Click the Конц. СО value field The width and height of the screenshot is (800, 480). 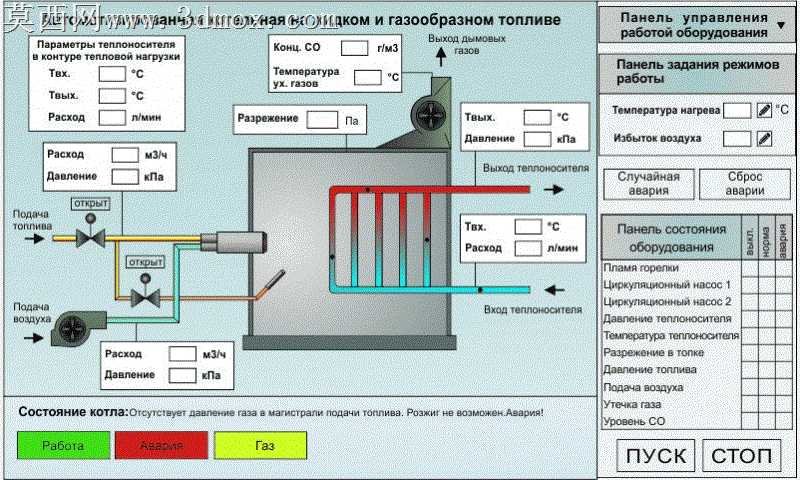354,48
